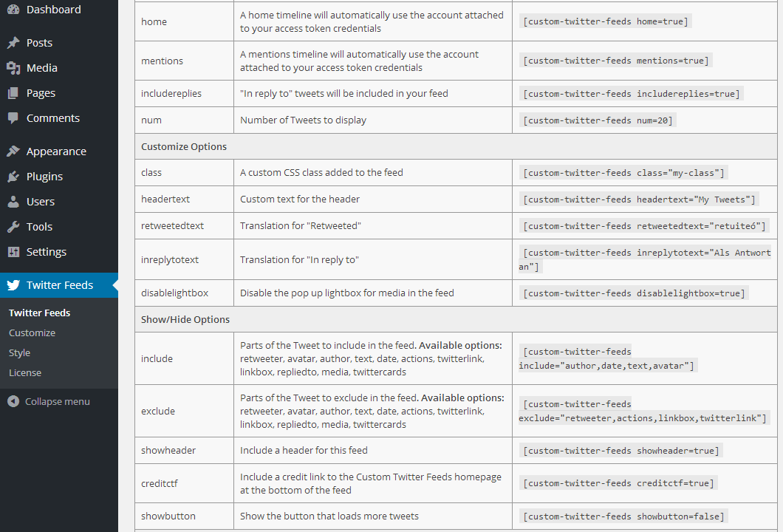Collapse the admin sidebar menu

49,401
